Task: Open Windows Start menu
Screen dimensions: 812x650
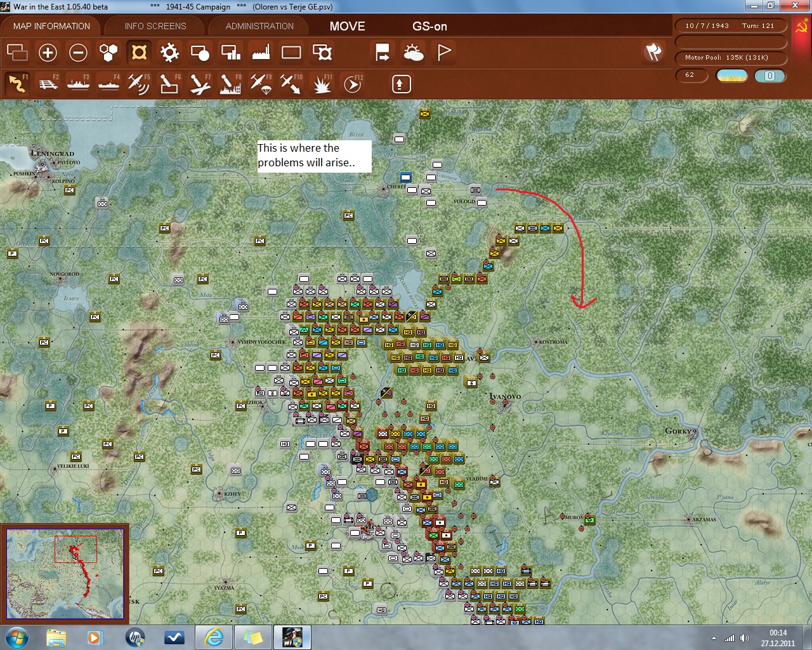Action: (x=16, y=637)
